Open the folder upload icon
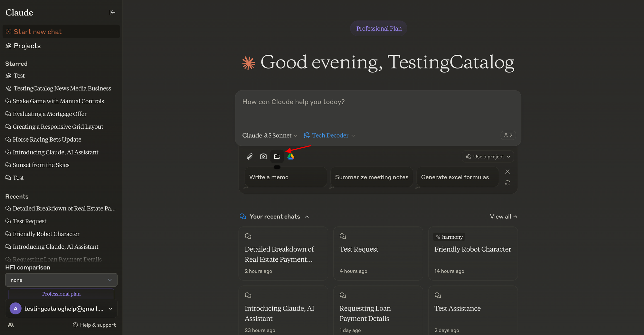 tap(277, 156)
